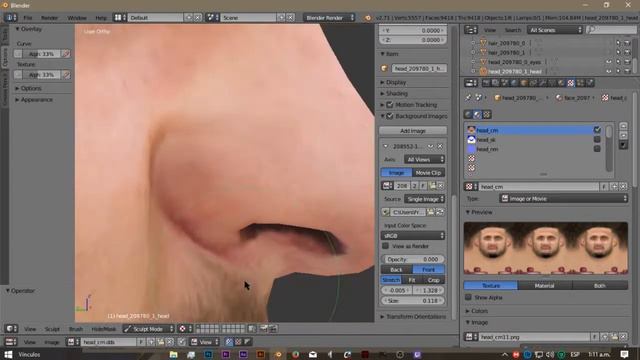Select hair_209780_1 in the outliner
640x360 pixels.
[x=507, y=53]
